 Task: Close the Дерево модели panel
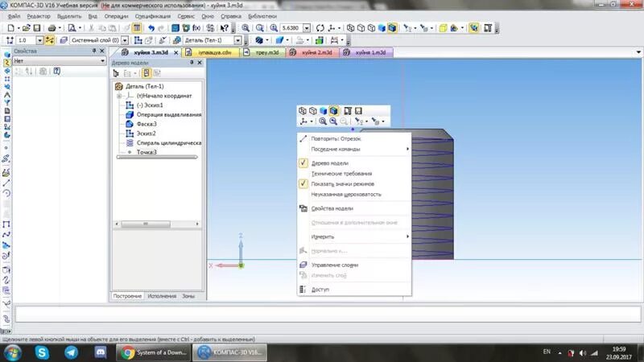pos(200,63)
